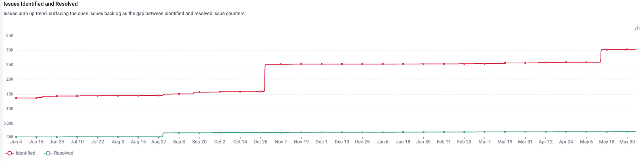Image resolution: width=644 pixels, height=161 pixels.
Task: Click Resolved data point at Apr 12
Action: (546, 132)
